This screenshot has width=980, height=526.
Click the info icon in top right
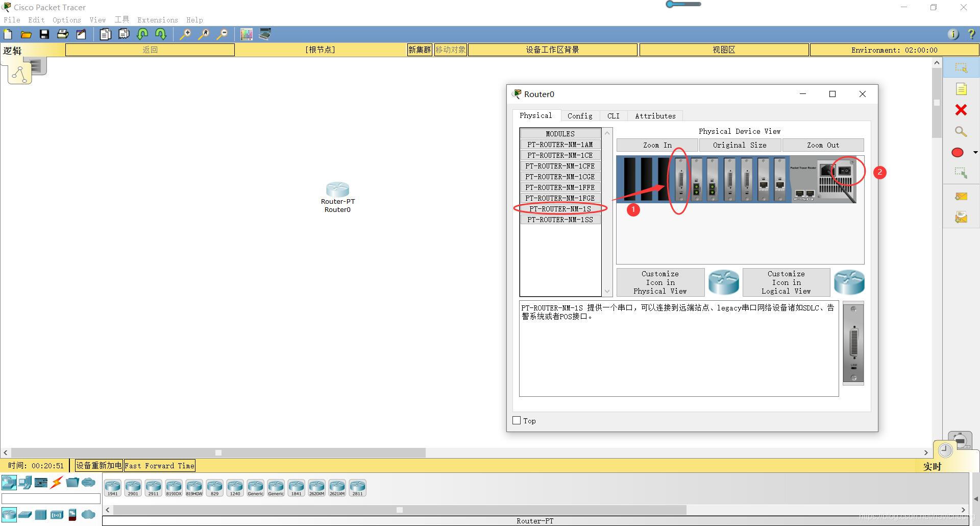(x=953, y=34)
